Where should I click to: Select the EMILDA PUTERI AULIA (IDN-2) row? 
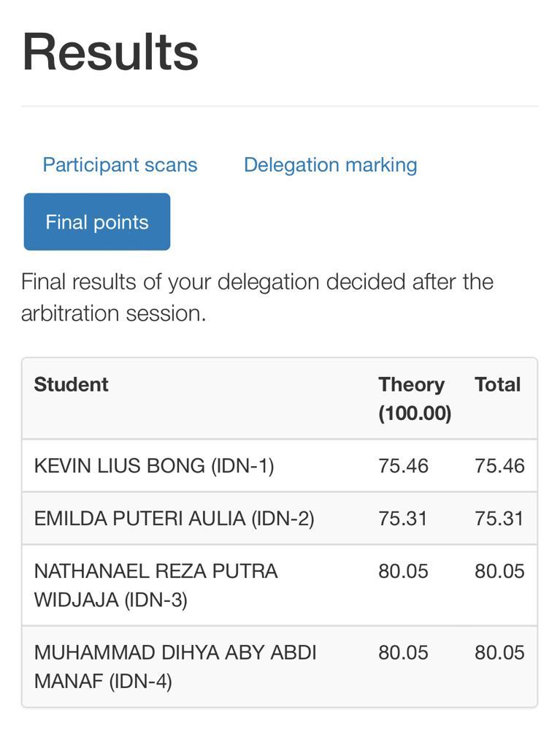tap(280, 519)
